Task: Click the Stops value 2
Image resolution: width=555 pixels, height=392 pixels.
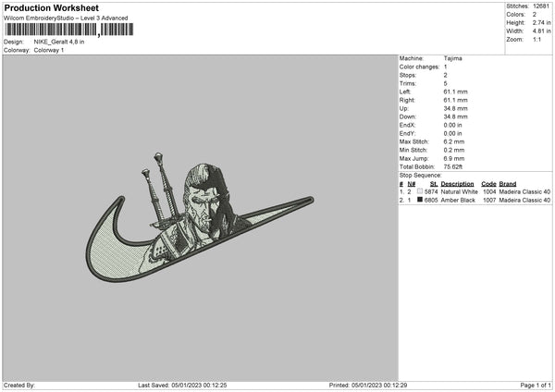Action: 445,76
